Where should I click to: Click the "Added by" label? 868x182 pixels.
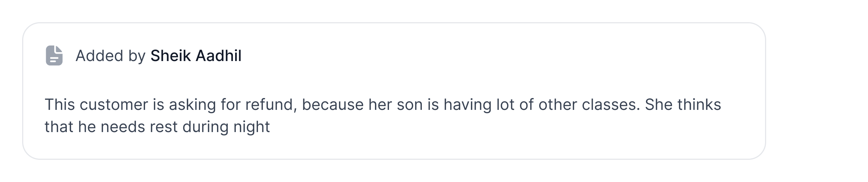pyautogui.click(x=110, y=56)
